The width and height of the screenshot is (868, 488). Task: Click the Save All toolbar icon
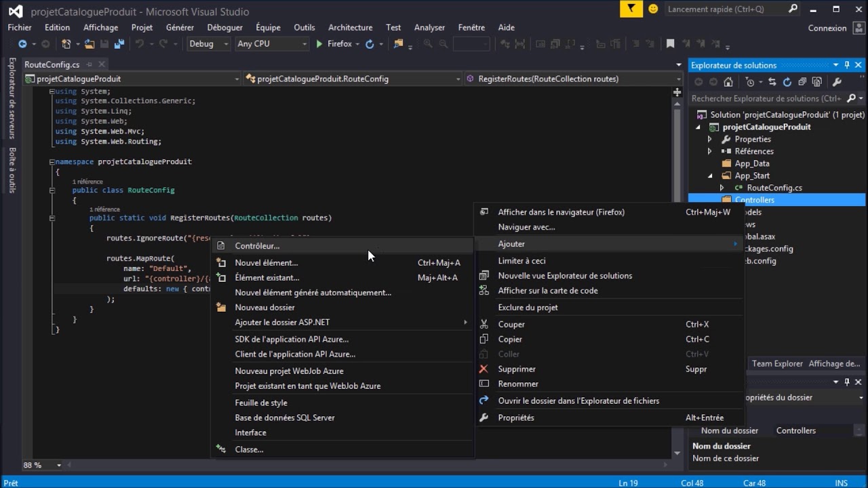point(119,44)
